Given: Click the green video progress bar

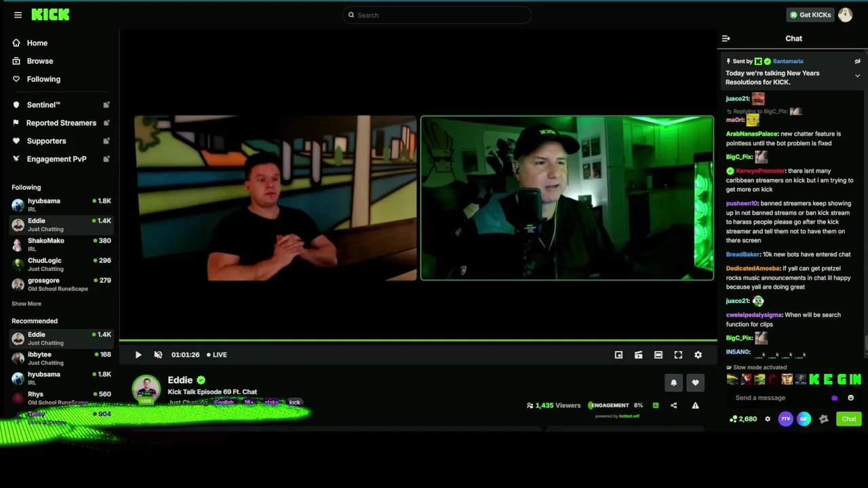Looking at the screenshot, I should point(418,340).
